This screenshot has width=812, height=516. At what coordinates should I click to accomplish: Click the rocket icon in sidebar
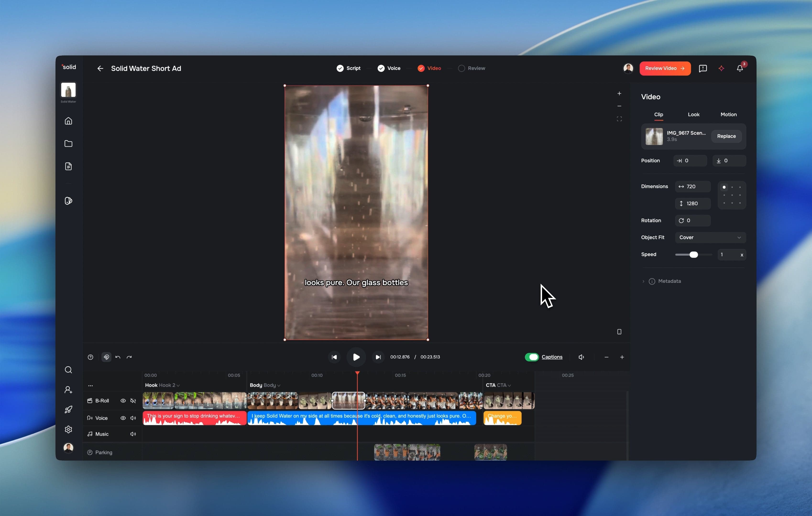click(68, 409)
